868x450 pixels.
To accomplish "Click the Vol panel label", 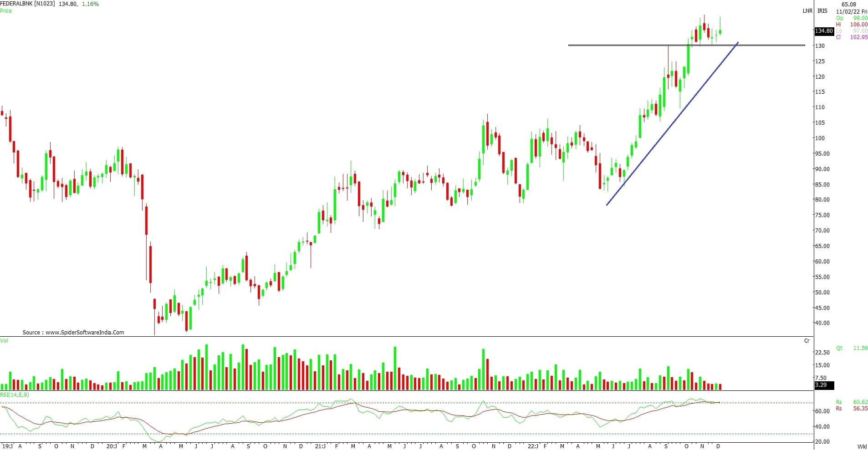I will point(4,340).
